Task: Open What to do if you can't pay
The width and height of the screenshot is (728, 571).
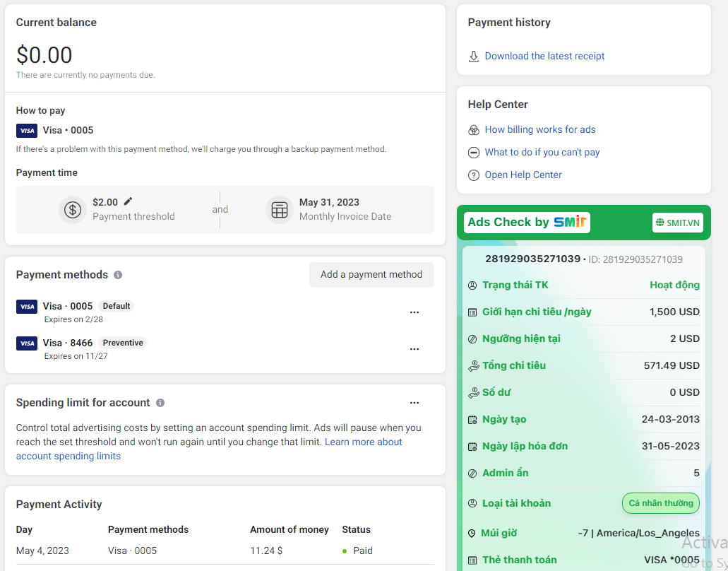Action: click(542, 153)
